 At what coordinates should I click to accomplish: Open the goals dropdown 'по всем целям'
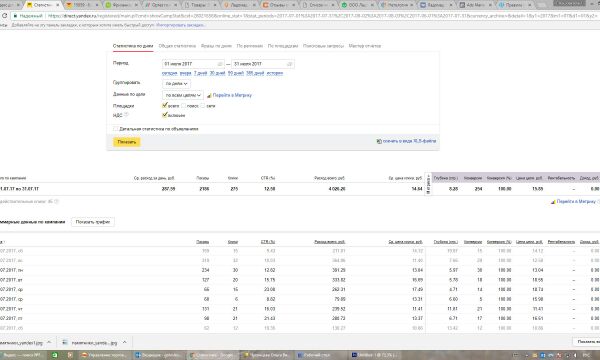coord(183,95)
